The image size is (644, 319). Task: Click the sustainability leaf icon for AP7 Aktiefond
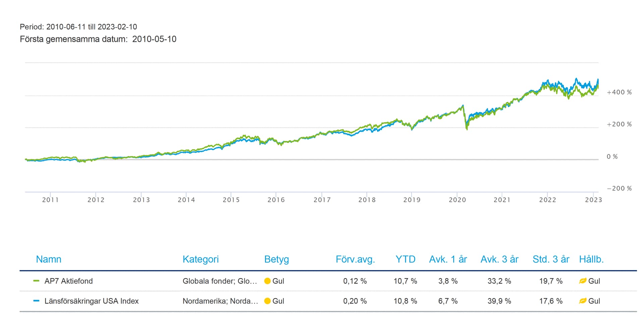pyautogui.click(x=583, y=281)
